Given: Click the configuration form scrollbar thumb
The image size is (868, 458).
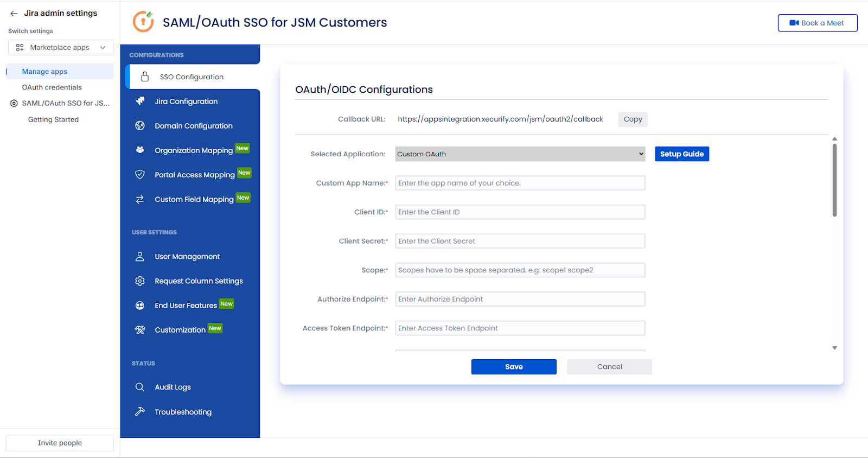Looking at the screenshot, I should (x=834, y=180).
